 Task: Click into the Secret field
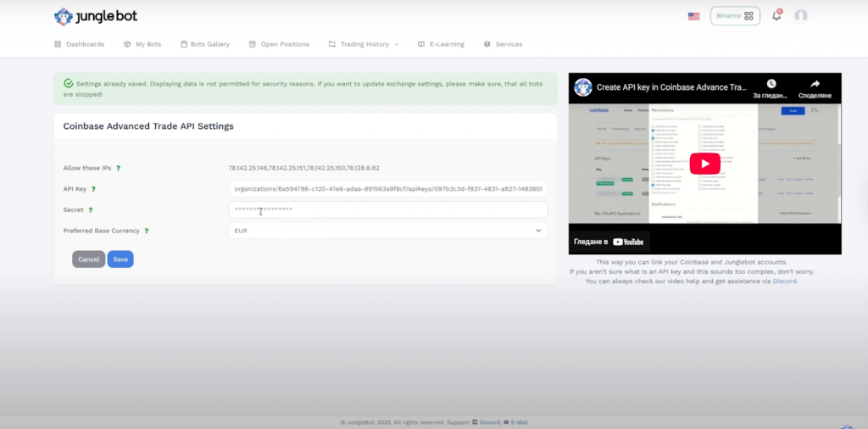tap(388, 209)
